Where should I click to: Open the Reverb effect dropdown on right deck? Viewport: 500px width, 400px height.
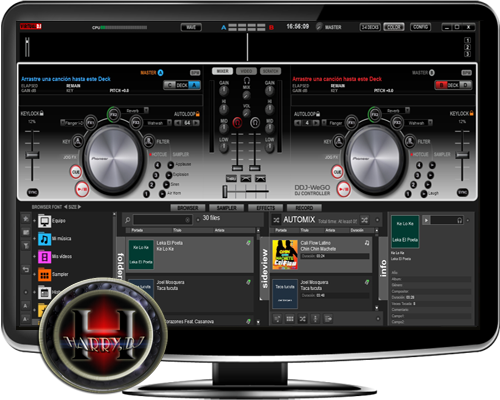pos(407,110)
